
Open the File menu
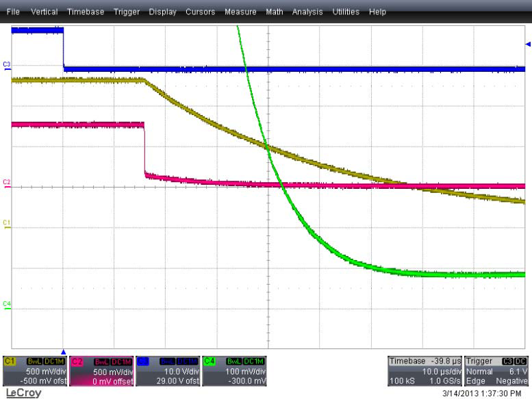tap(14, 12)
